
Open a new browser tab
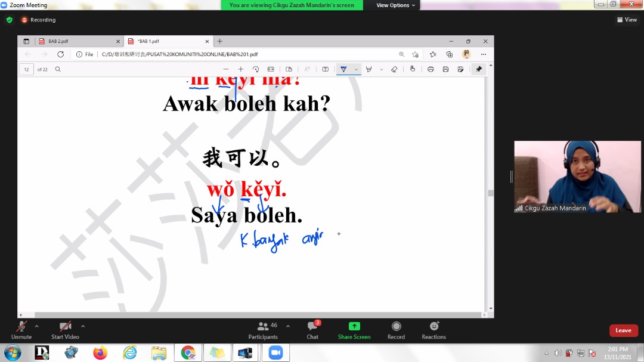219,41
